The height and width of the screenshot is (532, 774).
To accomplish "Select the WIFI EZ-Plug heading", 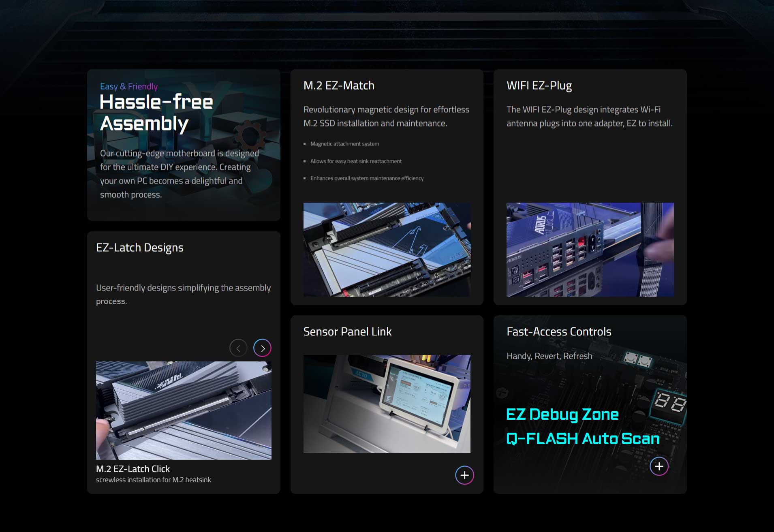I will [x=539, y=85].
